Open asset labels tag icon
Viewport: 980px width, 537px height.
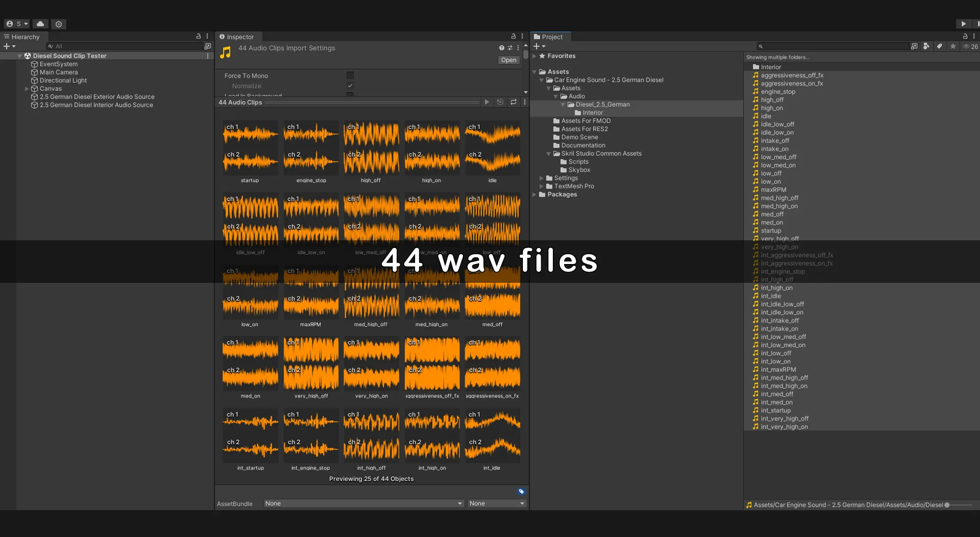[x=521, y=491]
